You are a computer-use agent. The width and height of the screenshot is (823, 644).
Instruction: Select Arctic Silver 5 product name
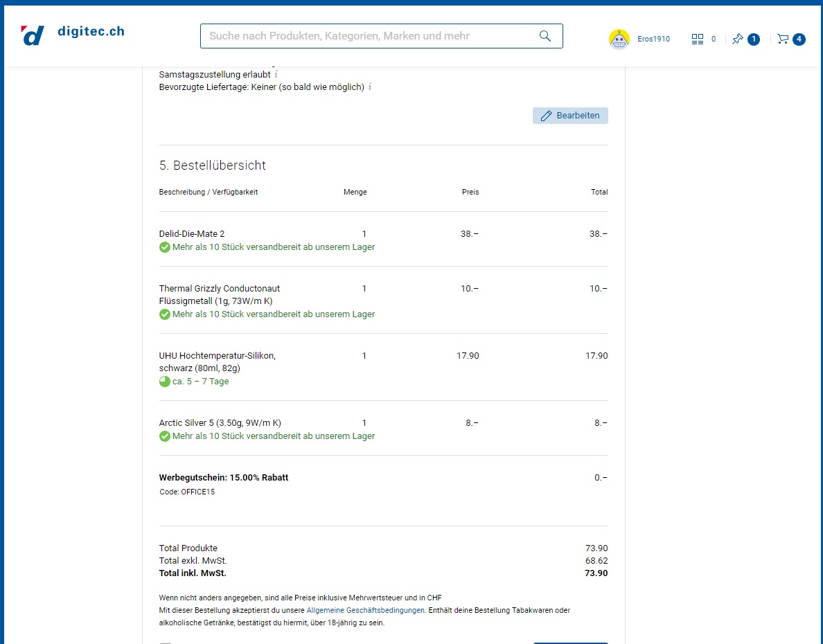pyautogui.click(x=220, y=422)
